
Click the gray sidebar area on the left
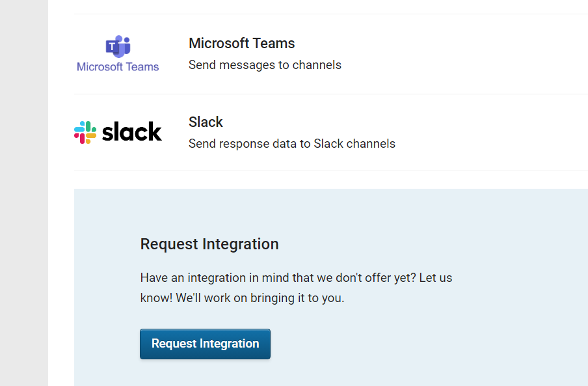[24, 195]
